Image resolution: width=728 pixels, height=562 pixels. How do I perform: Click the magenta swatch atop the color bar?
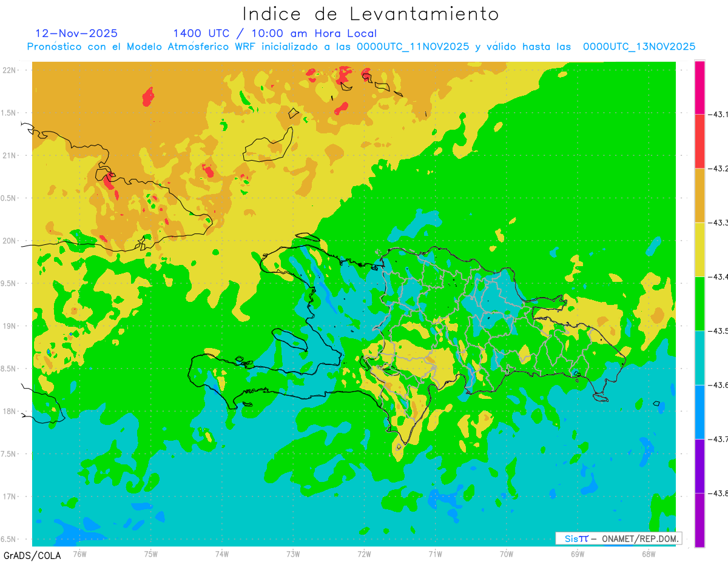(x=699, y=87)
